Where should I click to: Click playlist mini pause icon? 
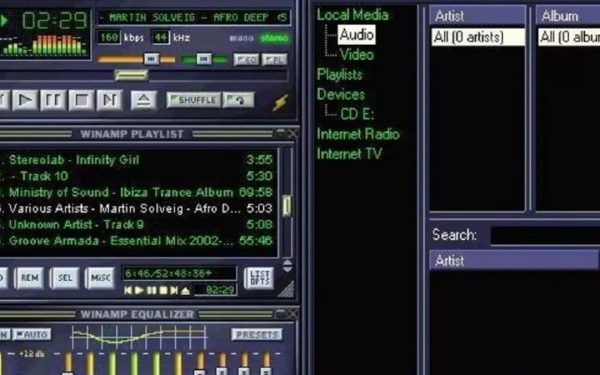(152, 290)
